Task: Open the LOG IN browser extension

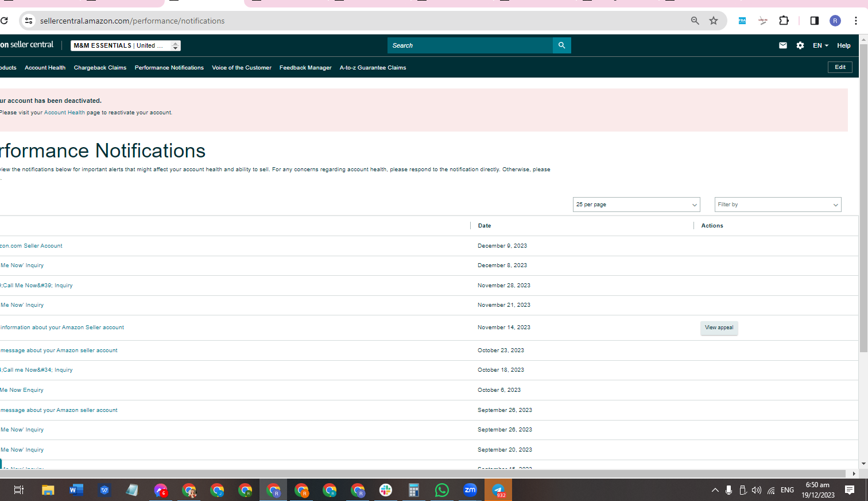Action: [763, 21]
